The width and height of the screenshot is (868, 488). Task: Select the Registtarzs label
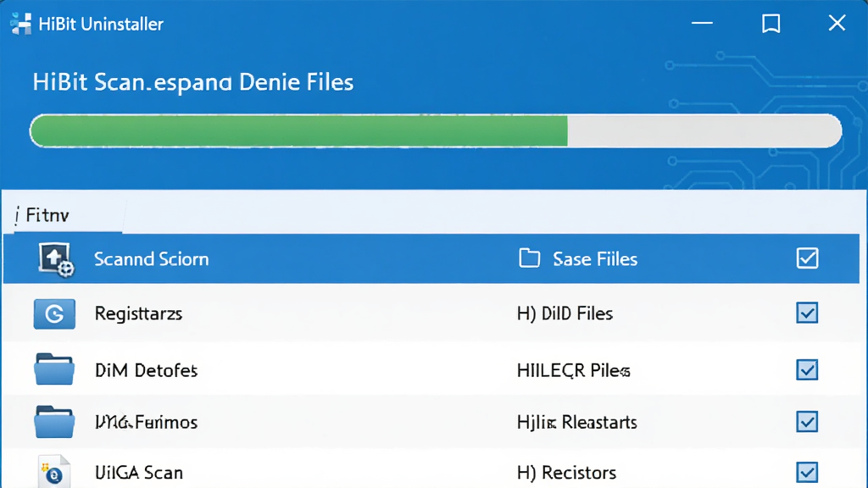click(138, 313)
